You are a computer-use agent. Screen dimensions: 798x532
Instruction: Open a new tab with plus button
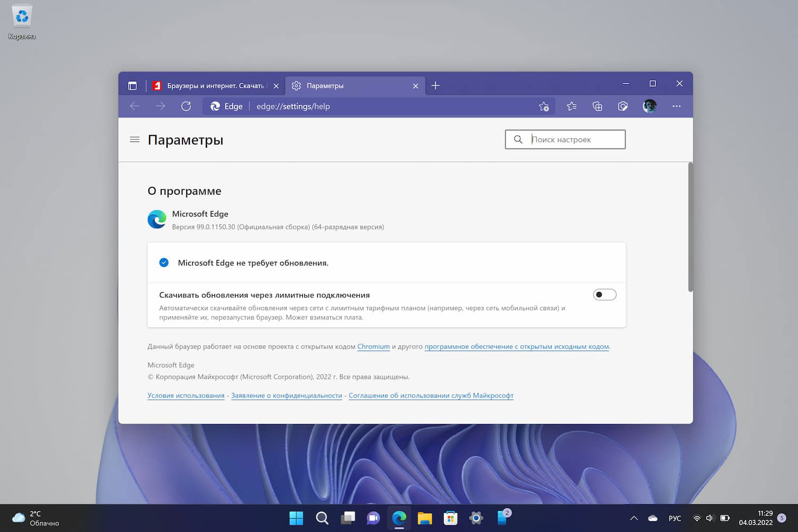435,86
